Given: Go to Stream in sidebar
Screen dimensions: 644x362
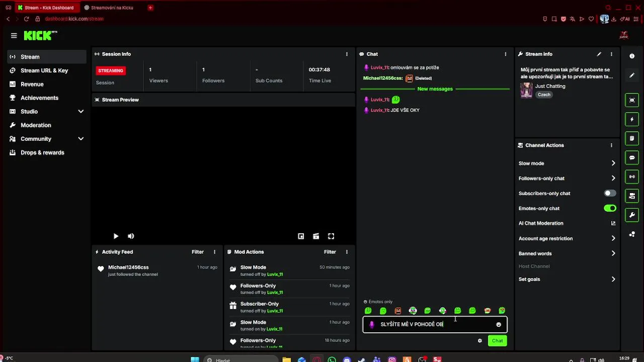Looking at the screenshot, I should click(47, 57).
